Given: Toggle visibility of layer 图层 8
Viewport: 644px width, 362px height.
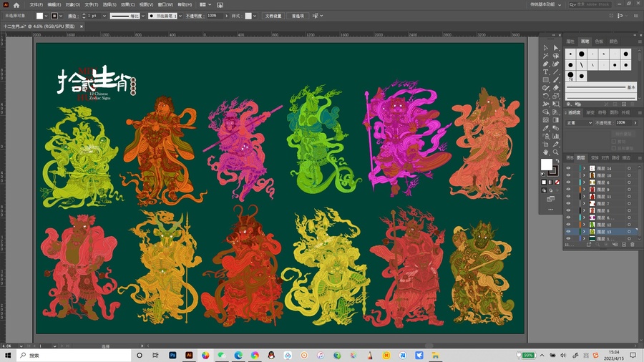Looking at the screenshot, I should click(568, 210).
